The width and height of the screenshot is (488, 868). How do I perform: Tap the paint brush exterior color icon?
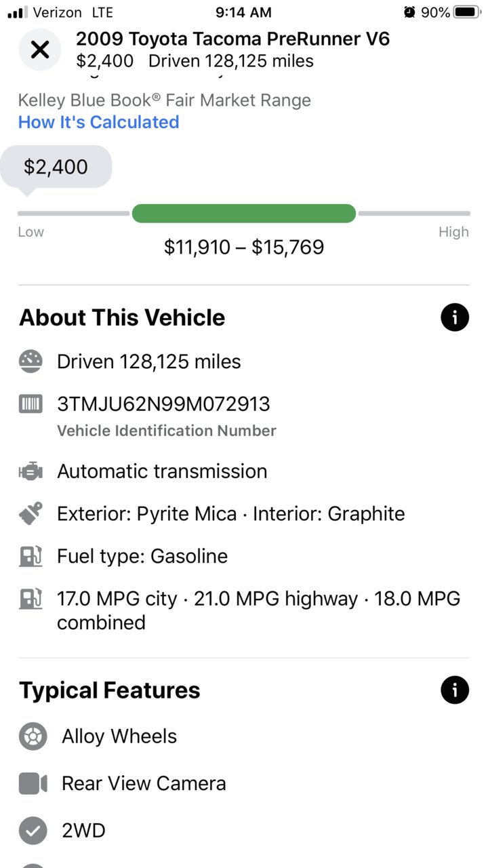click(31, 513)
